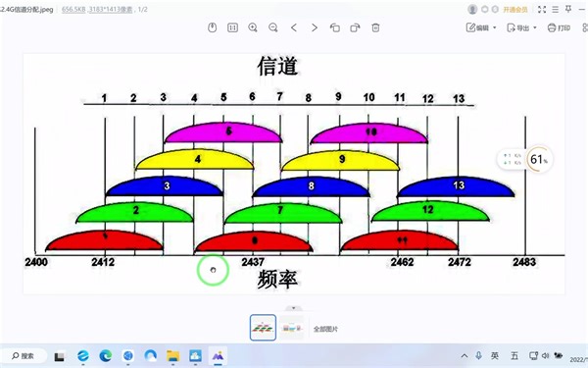Click the file name 2.4G信道分配.jpeg
The image size is (588, 368).
[x=26, y=10]
